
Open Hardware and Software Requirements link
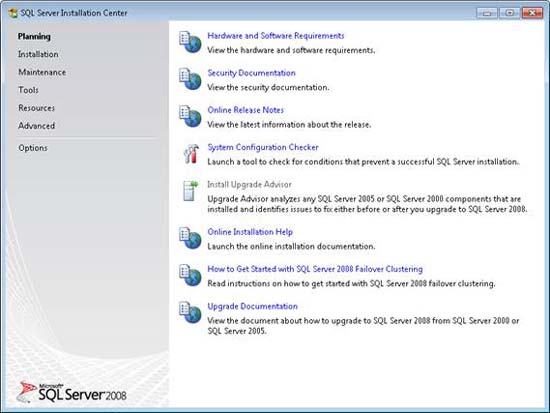[x=276, y=36]
